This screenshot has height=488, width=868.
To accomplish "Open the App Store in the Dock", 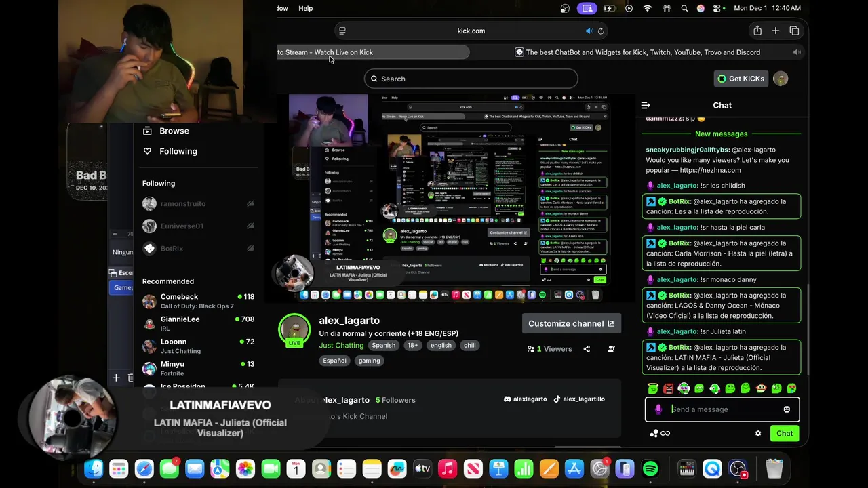I will (x=574, y=468).
